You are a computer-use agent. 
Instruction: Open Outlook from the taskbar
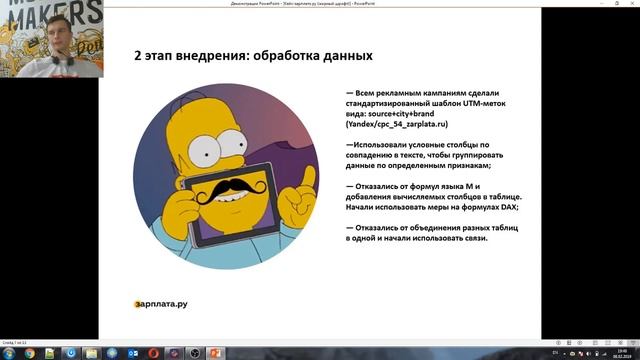point(133,353)
